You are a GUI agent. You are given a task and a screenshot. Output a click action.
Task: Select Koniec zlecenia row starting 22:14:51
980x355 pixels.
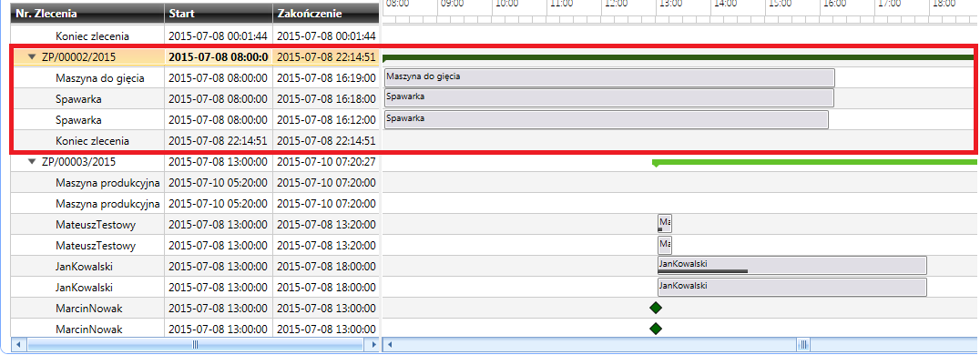tap(195, 140)
